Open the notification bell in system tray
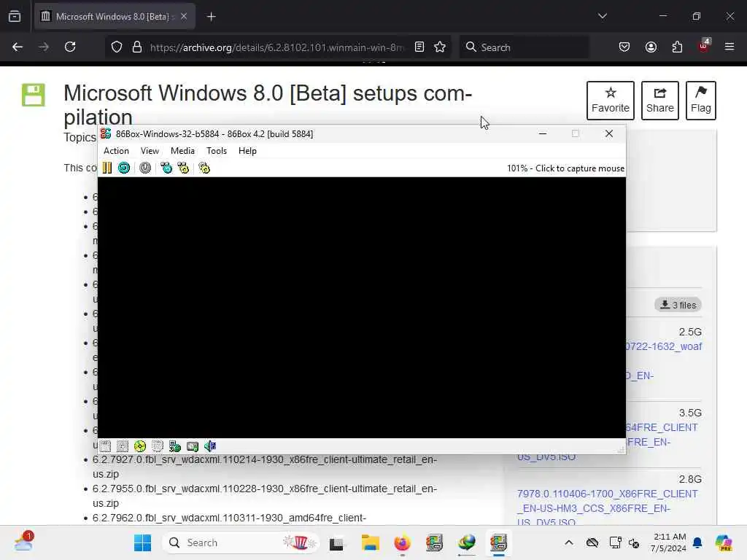The width and height of the screenshot is (747, 560). [697, 542]
